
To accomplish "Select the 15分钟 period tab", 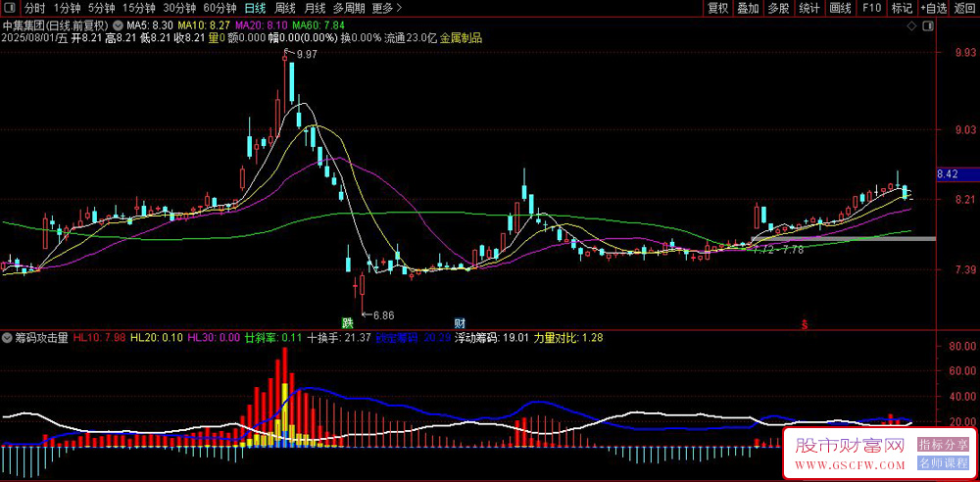I will 139,8.
